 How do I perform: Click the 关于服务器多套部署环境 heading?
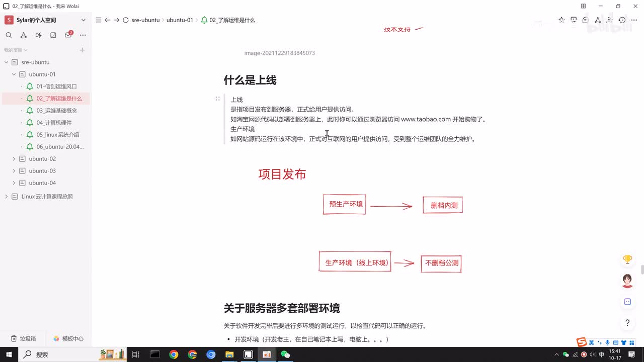click(282, 308)
